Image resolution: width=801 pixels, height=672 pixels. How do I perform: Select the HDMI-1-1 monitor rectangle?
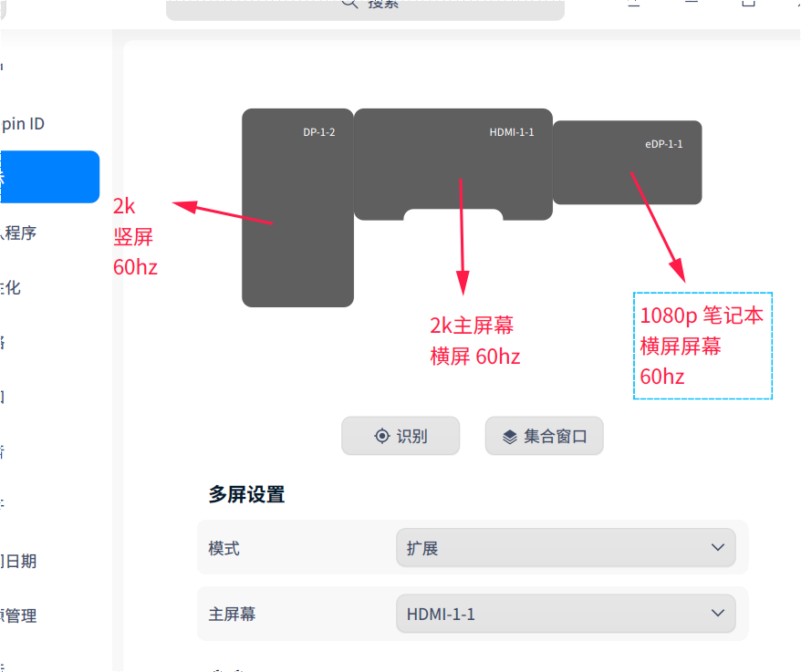click(453, 163)
